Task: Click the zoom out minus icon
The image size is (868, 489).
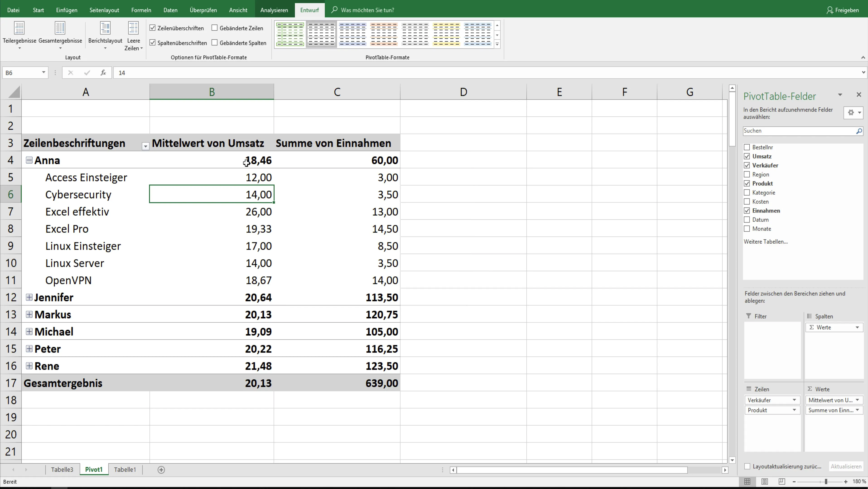Action: pyautogui.click(x=794, y=482)
